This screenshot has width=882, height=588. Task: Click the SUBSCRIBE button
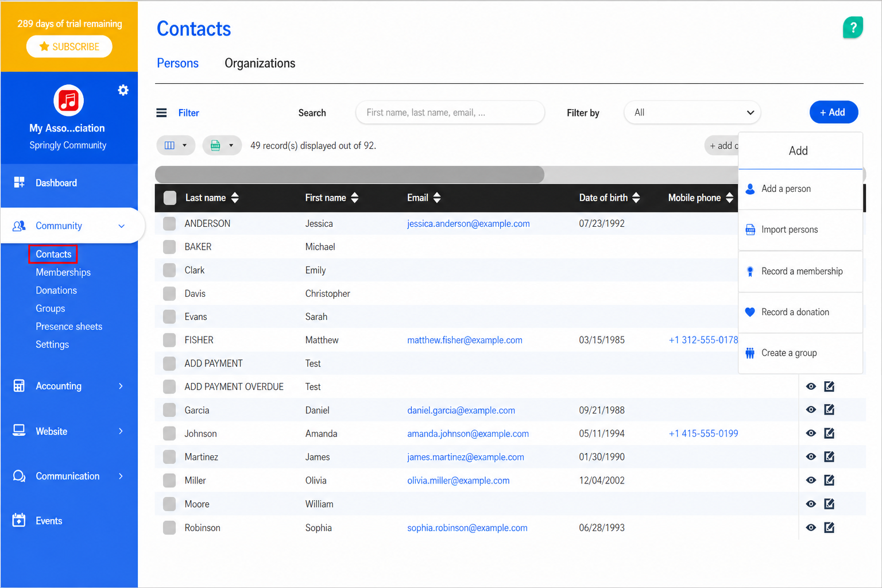[x=69, y=47]
